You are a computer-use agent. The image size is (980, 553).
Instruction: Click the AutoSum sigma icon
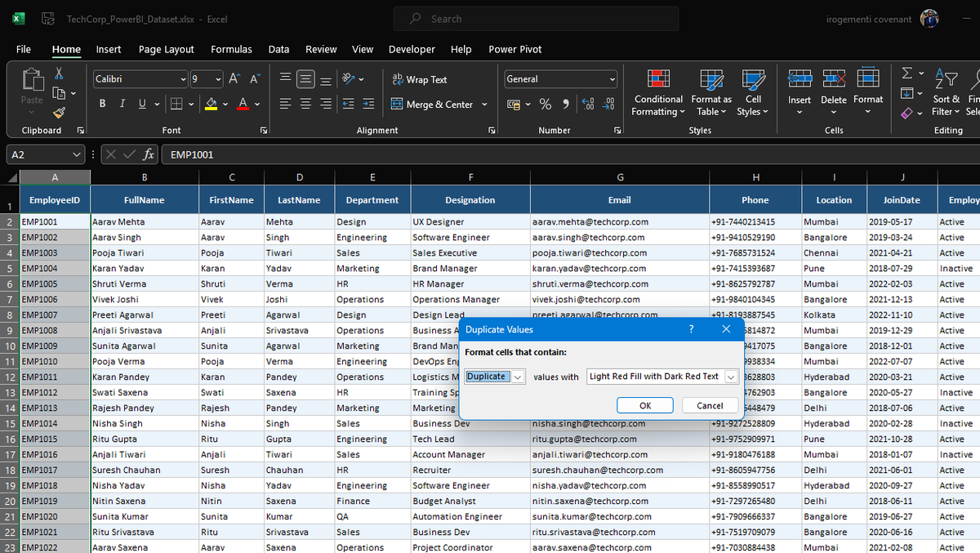(x=906, y=74)
